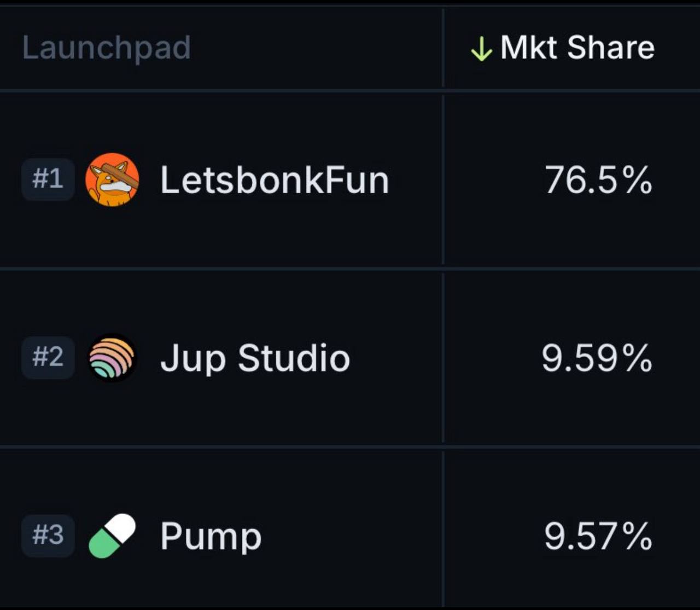Open the Pump launchpad name
The width and height of the screenshot is (700, 610).
pos(211,537)
